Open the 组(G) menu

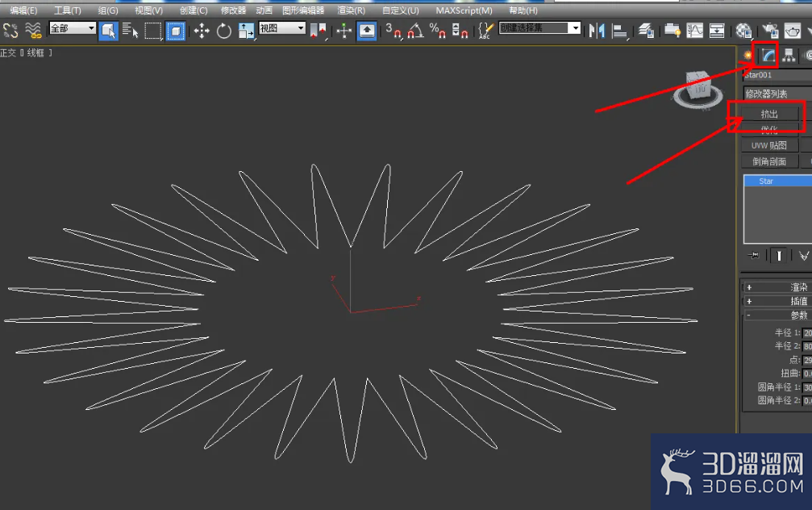click(108, 10)
